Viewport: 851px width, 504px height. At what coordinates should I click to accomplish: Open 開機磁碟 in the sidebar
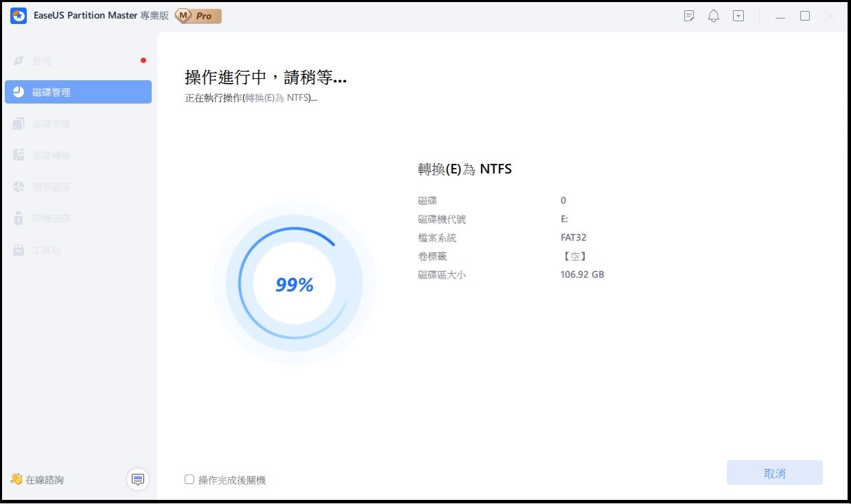[78, 218]
